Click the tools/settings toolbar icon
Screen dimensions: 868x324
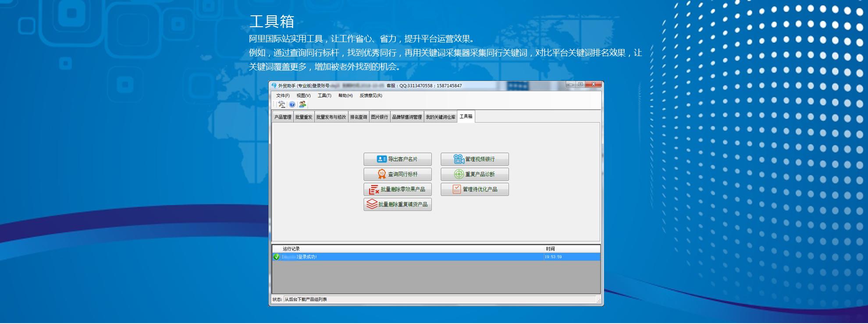click(x=281, y=104)
